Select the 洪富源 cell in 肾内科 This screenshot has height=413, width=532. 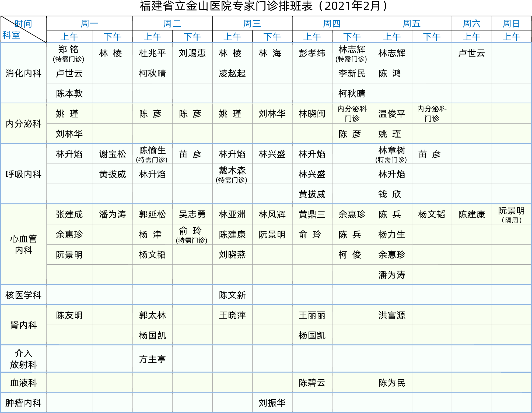click(391, 315)
